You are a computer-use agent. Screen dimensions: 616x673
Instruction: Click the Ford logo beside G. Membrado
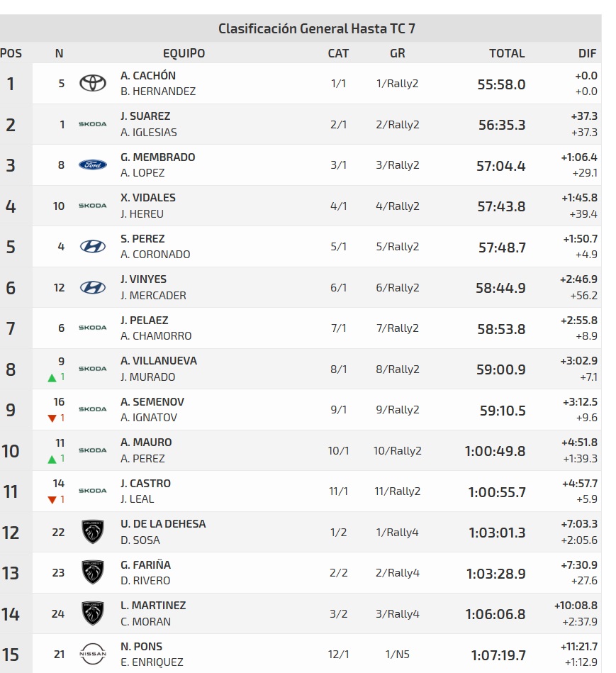92,165
